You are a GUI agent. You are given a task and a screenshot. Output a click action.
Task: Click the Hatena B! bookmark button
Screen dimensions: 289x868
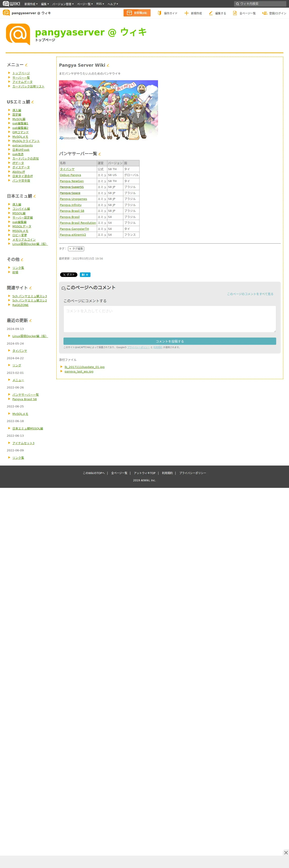click(85, 275)
